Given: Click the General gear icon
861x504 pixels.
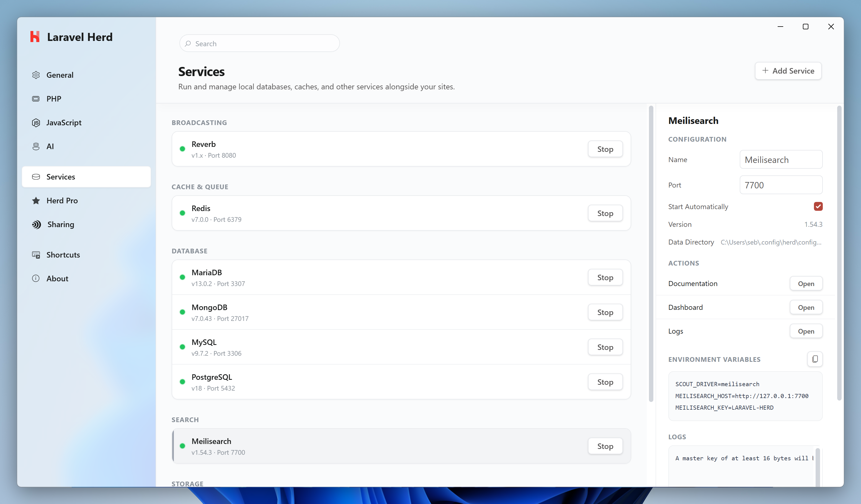Looking at the screenshot, I should pyautogui.click(x=36, y=75).
